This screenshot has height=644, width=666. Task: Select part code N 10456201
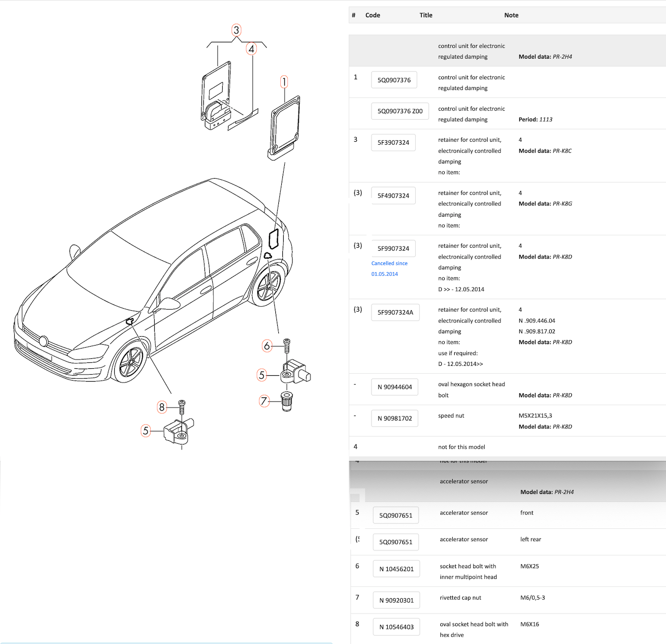click(396, 569)
